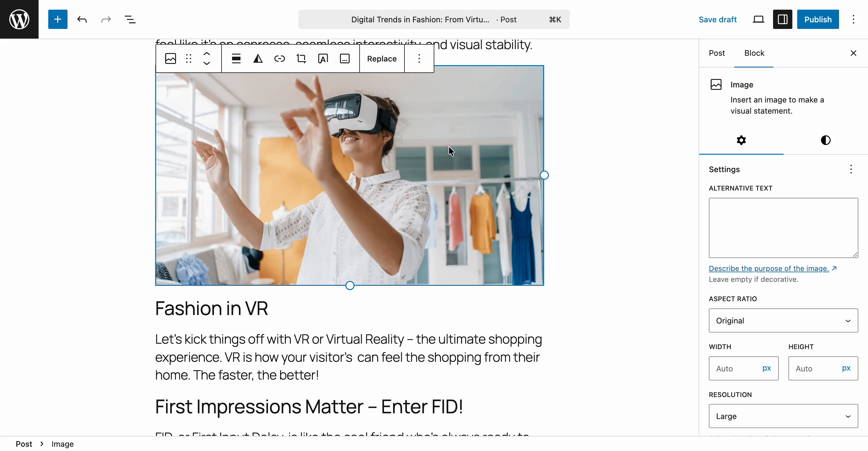Image resolution: width=868 pixels, height=451 pixels.
Task: Open the Settings gear tab
Action: 741,140
